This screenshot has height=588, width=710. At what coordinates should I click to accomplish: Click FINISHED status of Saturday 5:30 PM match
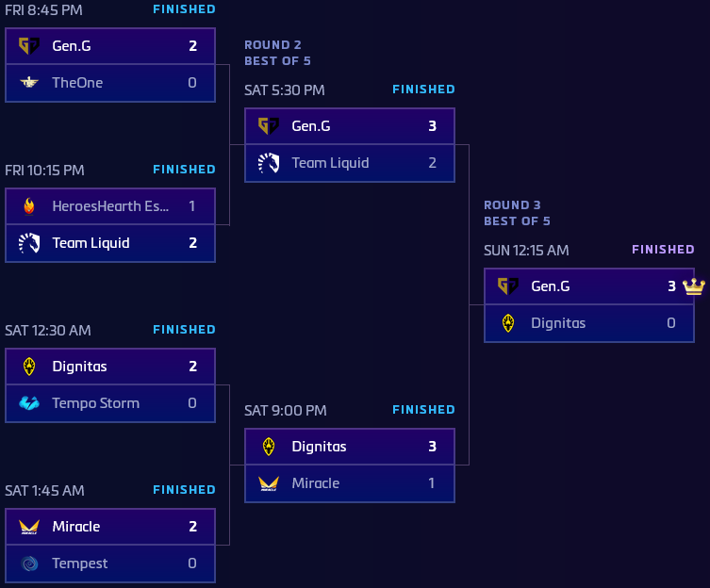click(x=423, y=90)
